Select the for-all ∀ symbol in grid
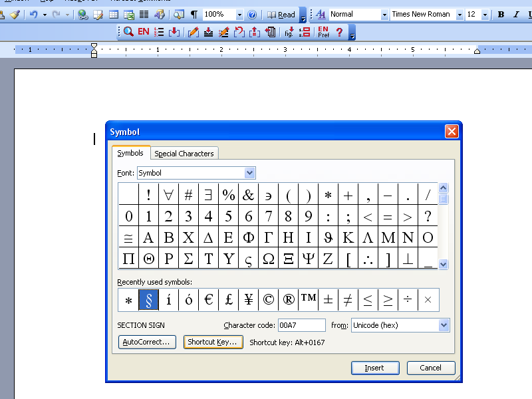 coord(169,195)
